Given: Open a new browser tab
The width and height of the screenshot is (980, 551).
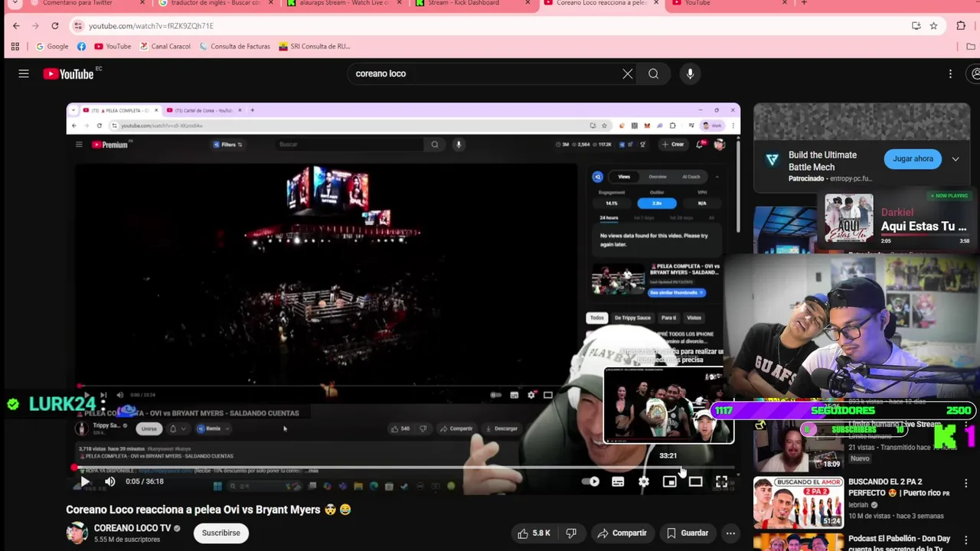Looking at the screenshot, I should point(803,3).
